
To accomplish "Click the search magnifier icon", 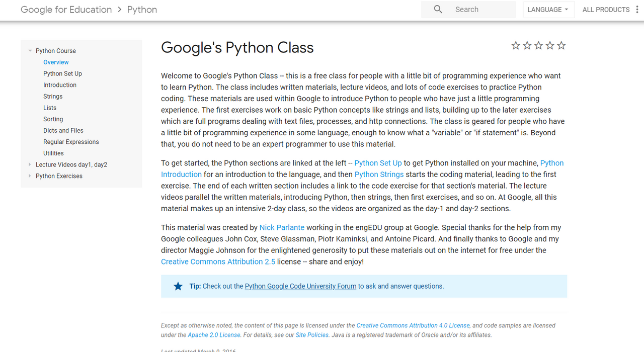I will [x=438, y=10].
